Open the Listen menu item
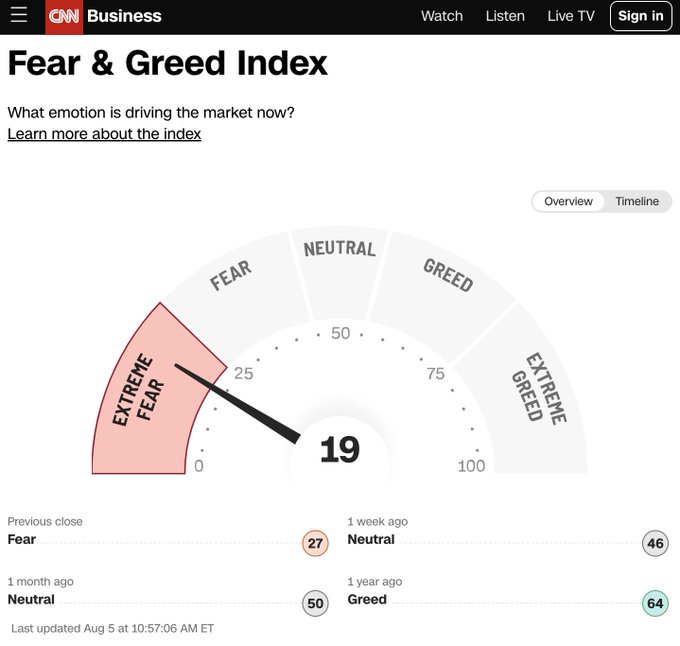 505,16
